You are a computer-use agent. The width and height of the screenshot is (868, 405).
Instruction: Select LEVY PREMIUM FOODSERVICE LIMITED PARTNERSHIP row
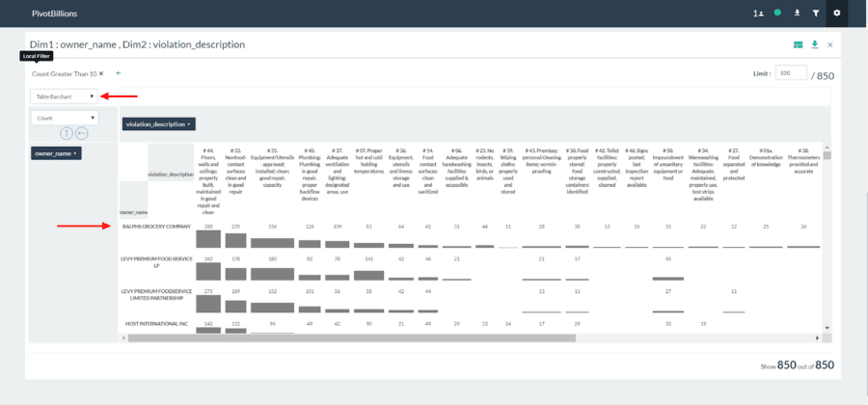(156, 294)
